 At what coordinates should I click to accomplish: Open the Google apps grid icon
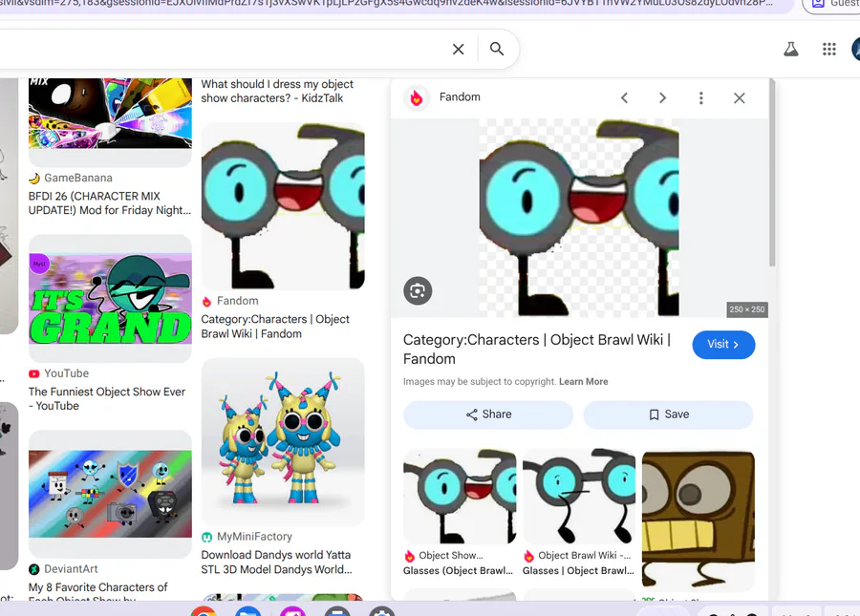(x=828, y=50)
